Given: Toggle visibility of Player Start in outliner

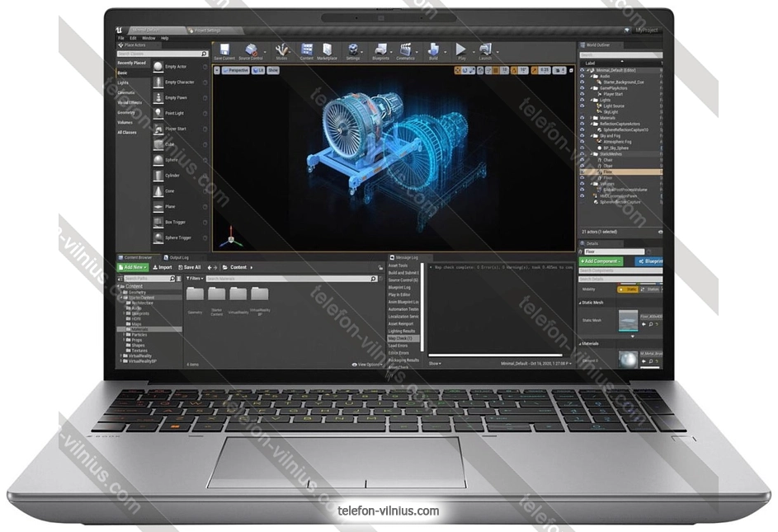Looking at the screenshot, I should pos(582,94).
